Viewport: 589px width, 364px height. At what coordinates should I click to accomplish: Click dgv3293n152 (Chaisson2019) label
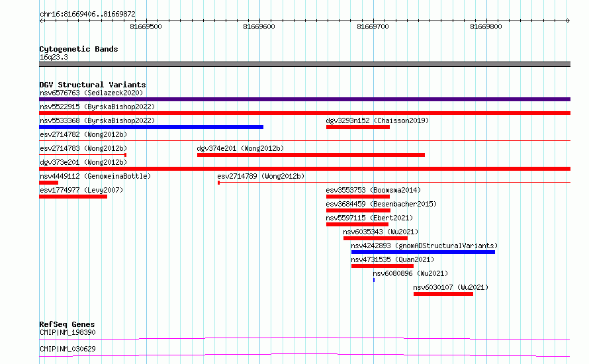(x=377, y=120)
